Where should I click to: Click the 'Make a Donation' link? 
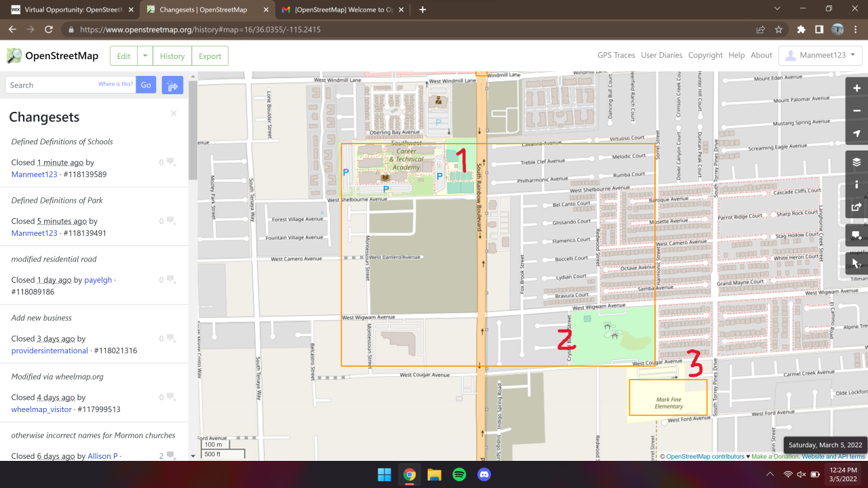(x=775, y=457)
